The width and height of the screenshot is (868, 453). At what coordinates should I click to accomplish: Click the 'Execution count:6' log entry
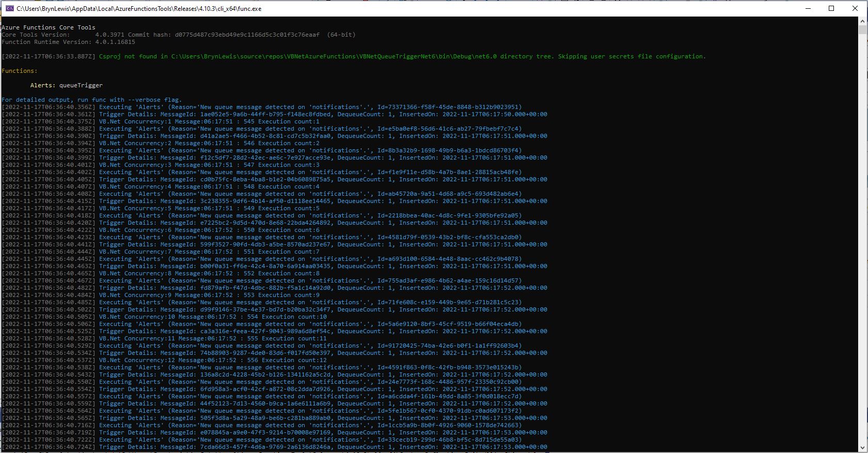[x=289, y=230]
